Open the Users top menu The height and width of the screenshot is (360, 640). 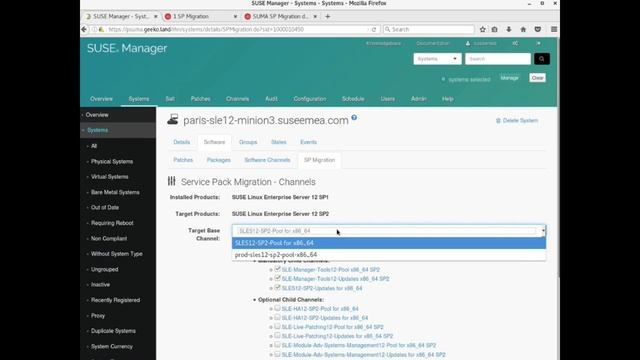(x=387, y=99)
